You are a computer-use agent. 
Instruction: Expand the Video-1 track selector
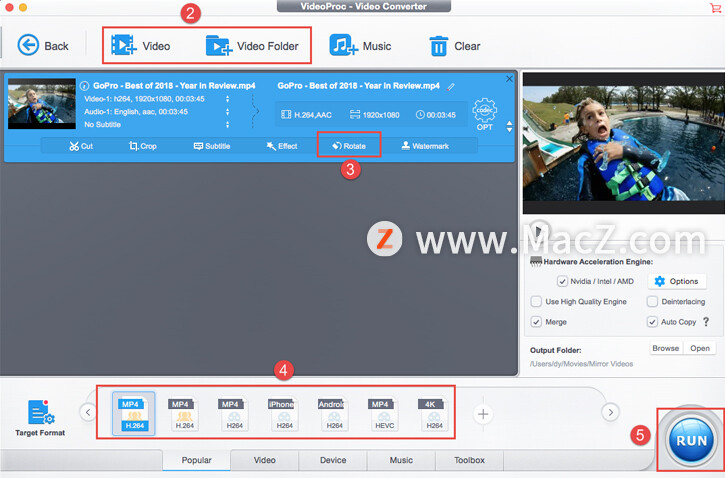[x=227, y=99]
